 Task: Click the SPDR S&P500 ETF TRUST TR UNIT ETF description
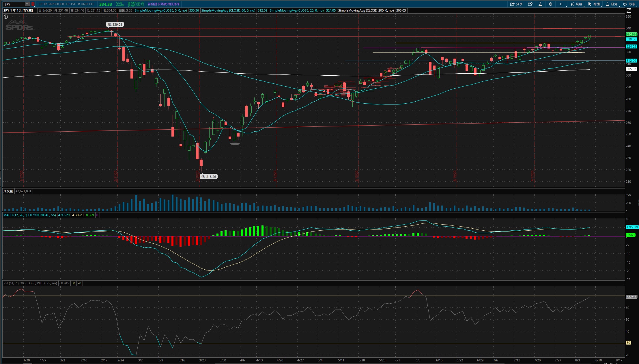click(x=66, y=4)
